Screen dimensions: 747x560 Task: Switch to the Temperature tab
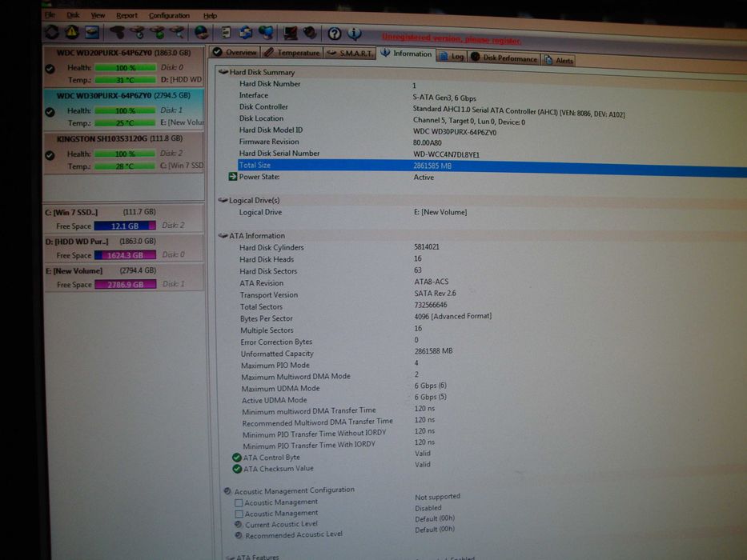(292, 52)
